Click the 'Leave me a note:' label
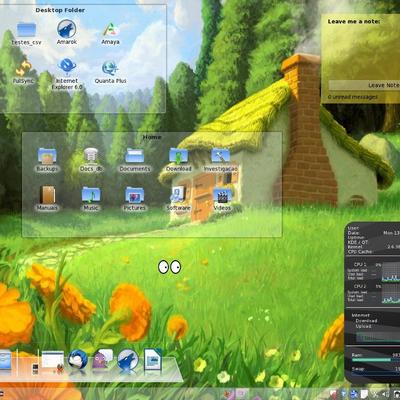The width and height of the screenshot is (400, 400). coord(354,22)
